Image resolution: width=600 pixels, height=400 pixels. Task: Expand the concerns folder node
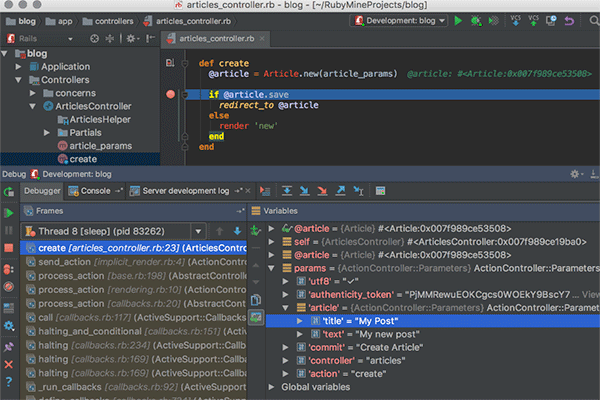[x=33, y=93]
